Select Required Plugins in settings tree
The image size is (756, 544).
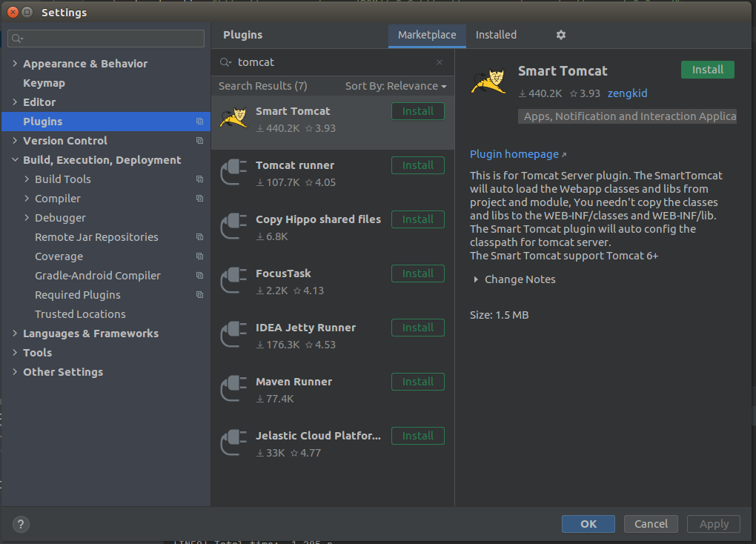[77, 295]
